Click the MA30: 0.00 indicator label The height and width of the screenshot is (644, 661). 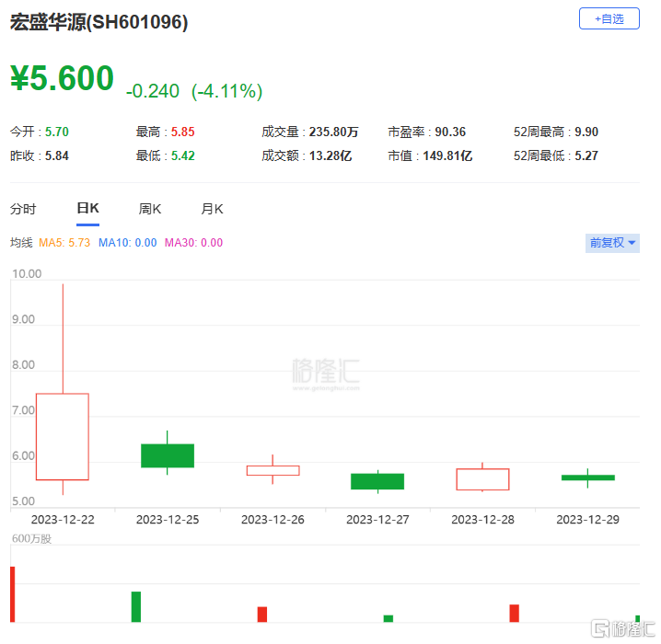[x=193, y=243]
